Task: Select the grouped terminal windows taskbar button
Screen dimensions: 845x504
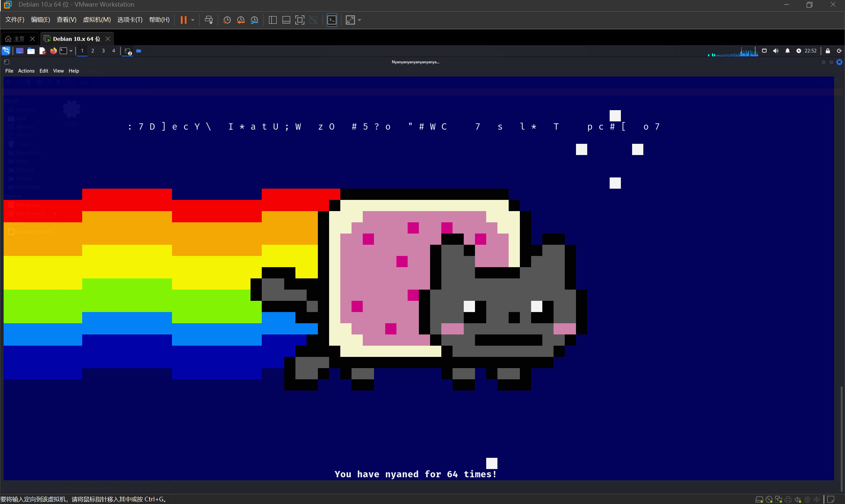Action: coord(128,51)
